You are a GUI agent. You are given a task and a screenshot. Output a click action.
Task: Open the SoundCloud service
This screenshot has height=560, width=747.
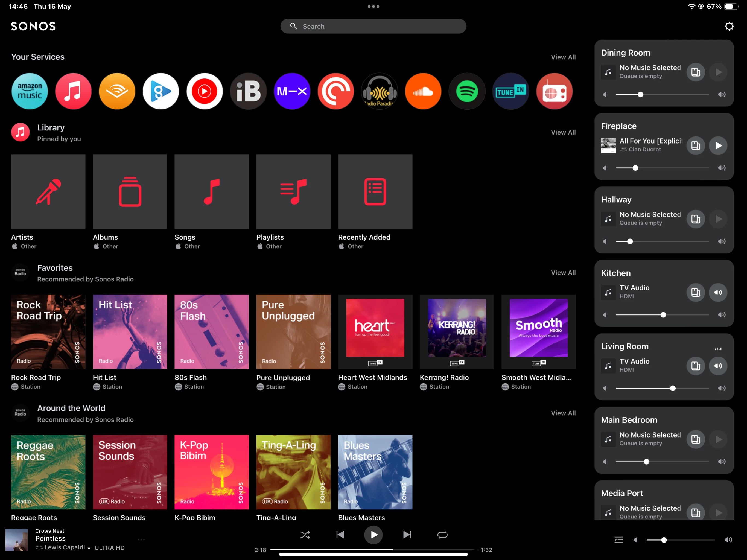click(x=423, y=91)
